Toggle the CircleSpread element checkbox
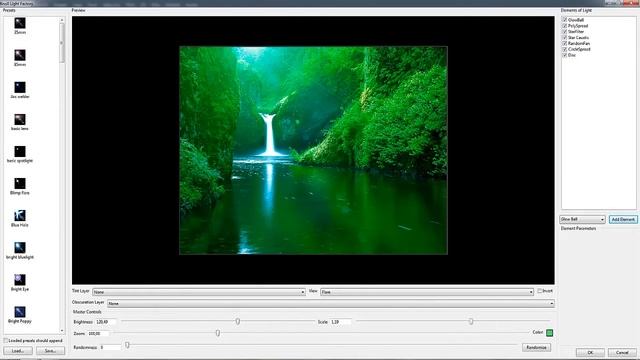This screenshot has height=360, width=640. 565,49
